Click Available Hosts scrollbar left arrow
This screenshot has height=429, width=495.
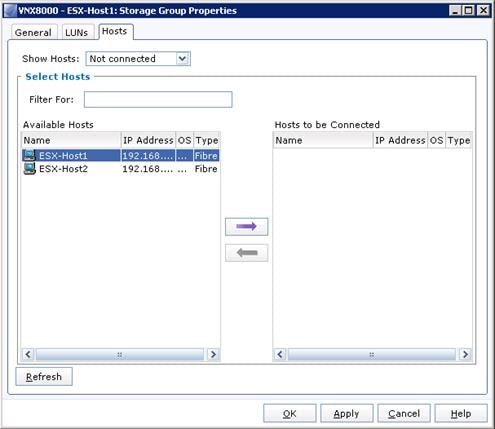(28, 354)
